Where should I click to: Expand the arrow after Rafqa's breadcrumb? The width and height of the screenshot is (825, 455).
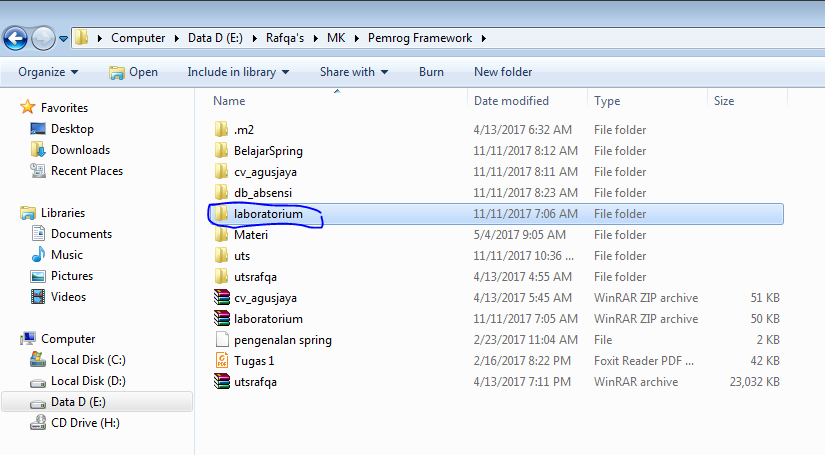pyautogui.click(x=316, y=38)
